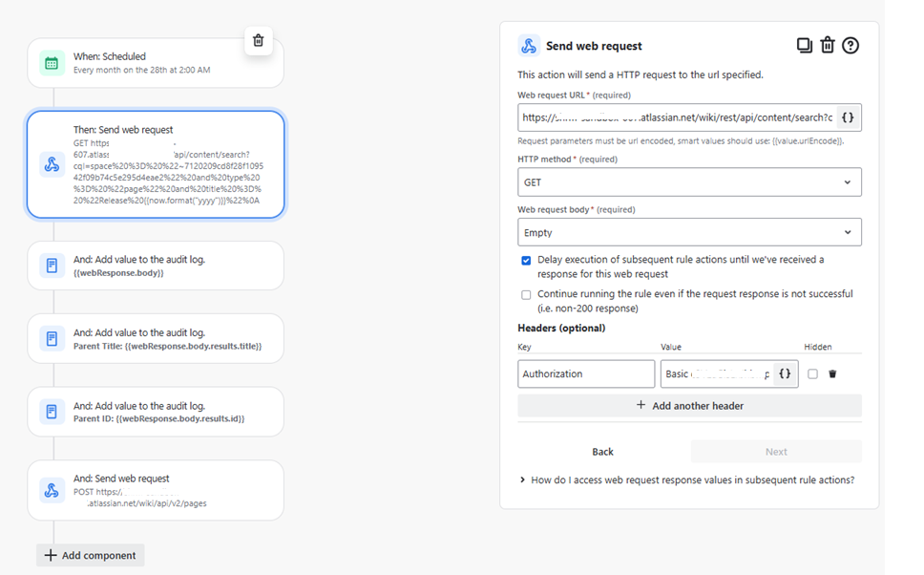Expand How do I access web request response values
Viewport: 924px width, 575px height.
[x=687, y=480]
